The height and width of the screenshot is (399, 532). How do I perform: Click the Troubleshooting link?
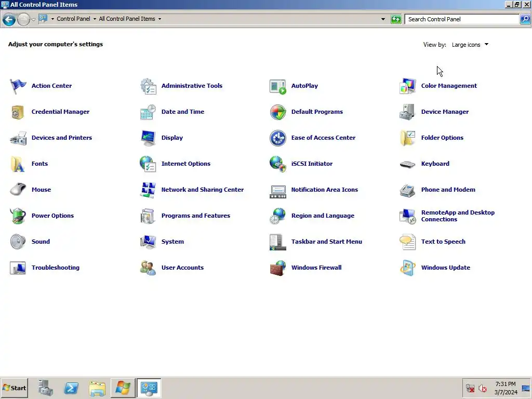coord(55,268)
